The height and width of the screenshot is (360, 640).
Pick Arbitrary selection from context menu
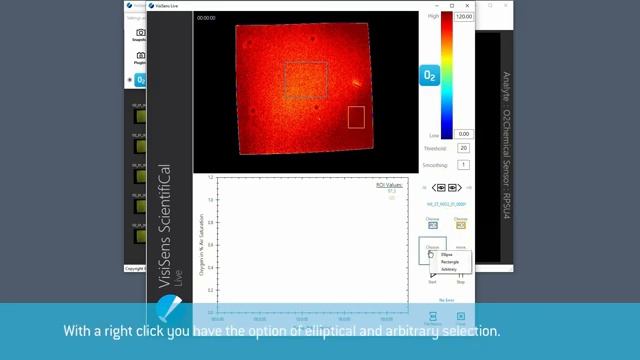pyautogui.click(x=449, y=269)
